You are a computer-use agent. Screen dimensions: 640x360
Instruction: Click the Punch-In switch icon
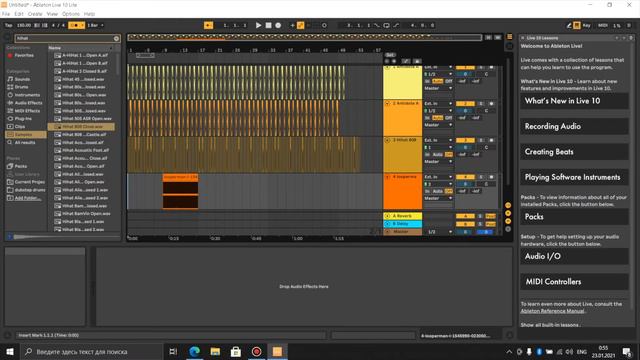(x=377, y=25)
